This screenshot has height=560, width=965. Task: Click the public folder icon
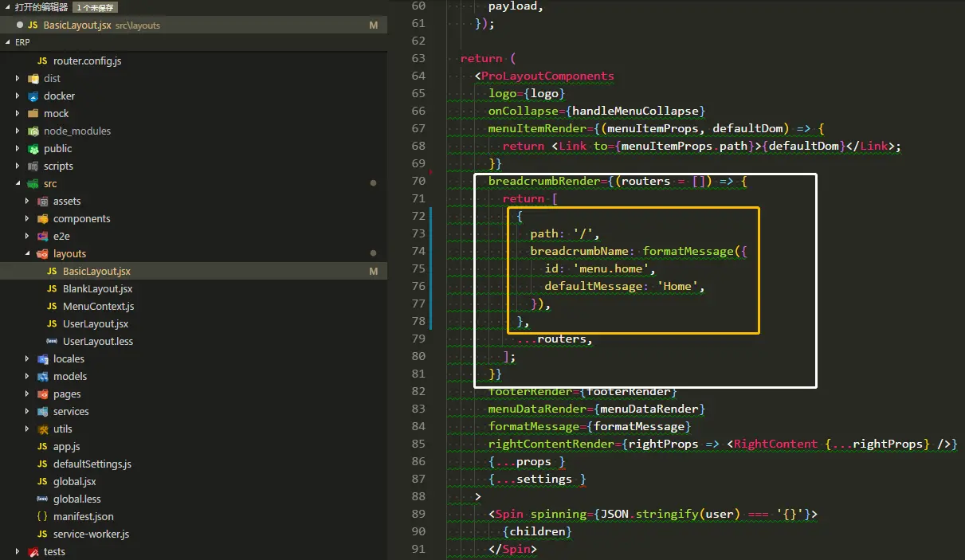coord(33,148)
